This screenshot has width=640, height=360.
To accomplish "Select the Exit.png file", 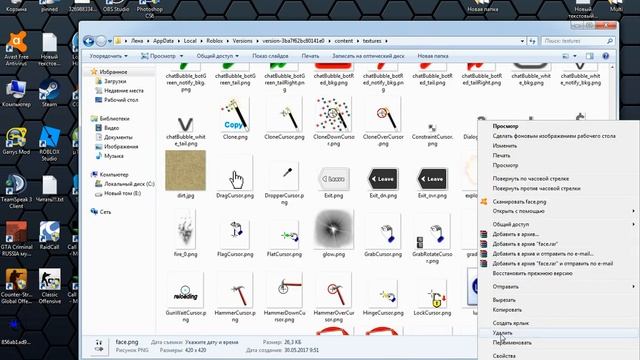I will click(333, 179).
